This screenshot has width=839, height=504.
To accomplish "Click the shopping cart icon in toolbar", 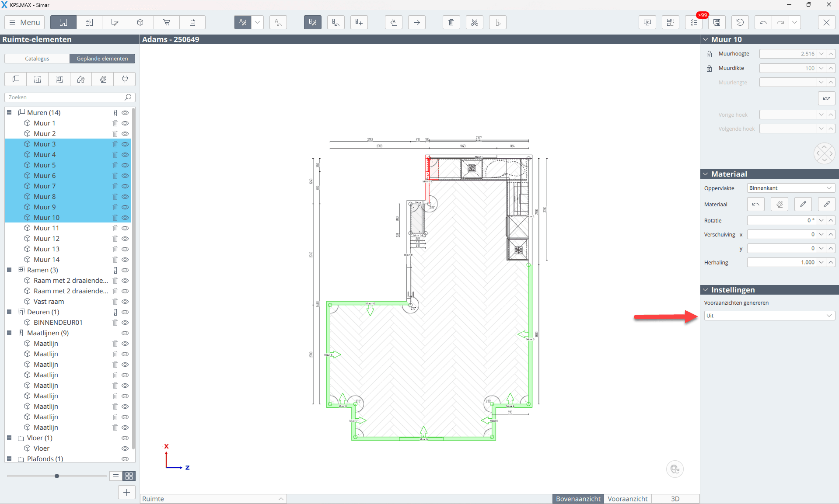I will point(167,22).
